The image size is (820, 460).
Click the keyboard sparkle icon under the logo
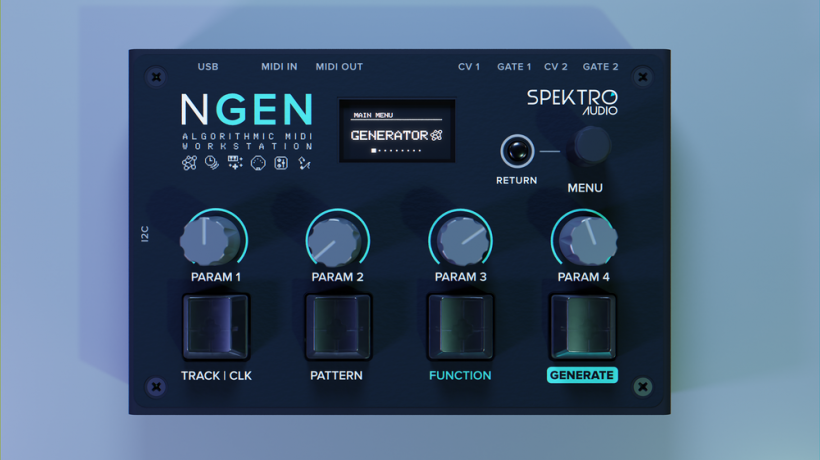pyautogui.click(x=235, y=163)
